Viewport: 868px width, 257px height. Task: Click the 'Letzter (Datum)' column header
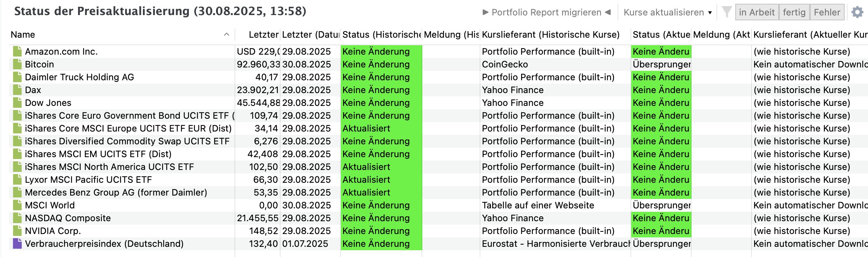(x=310, y=35)
